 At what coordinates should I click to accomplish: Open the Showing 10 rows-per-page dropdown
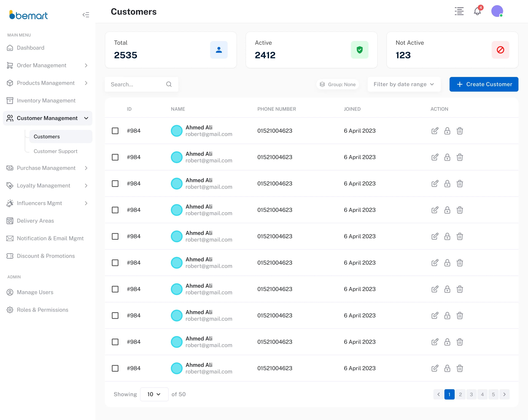coord(154,394)
